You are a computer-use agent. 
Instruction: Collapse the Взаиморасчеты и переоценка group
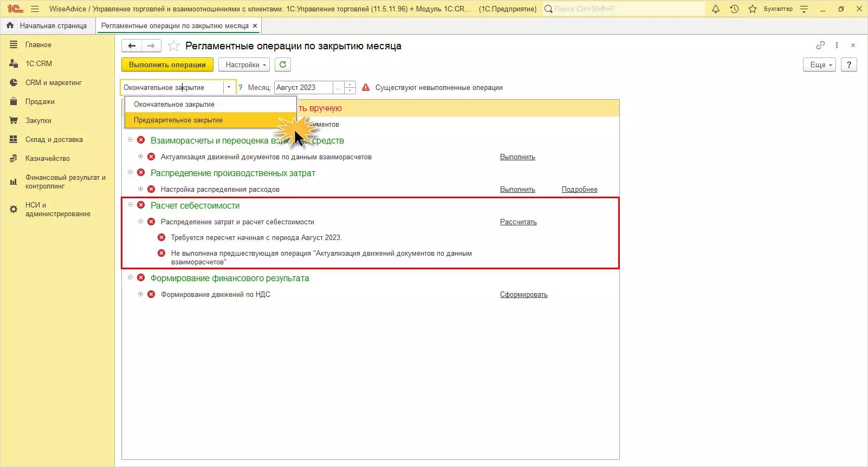coord(130,140)
